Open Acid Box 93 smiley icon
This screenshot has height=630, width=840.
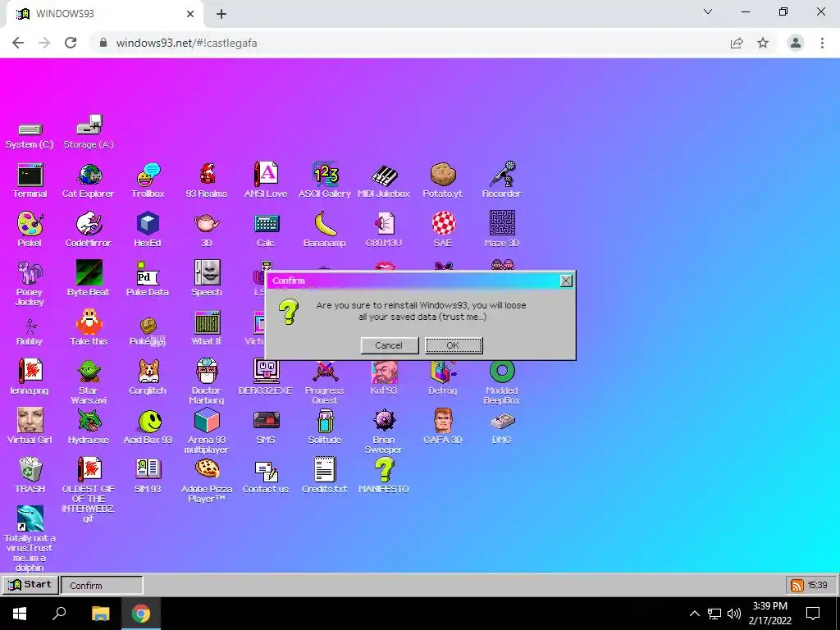[x=148, y=421]
